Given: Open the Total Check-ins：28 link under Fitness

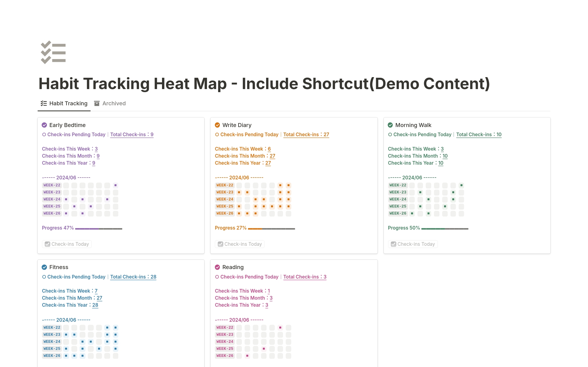Looking at the screenshot, I should [x=133, y=277].
